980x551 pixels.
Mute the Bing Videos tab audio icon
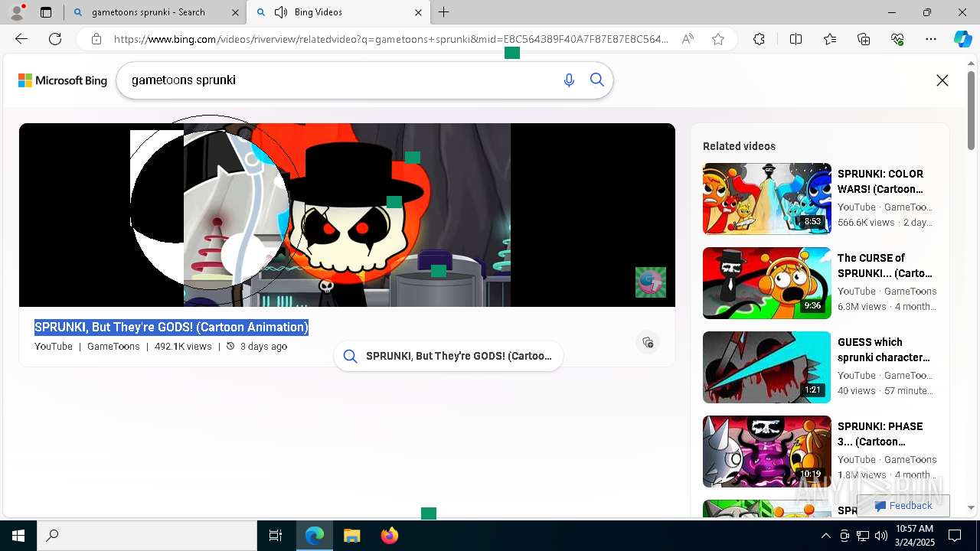(x=281, y=12)
